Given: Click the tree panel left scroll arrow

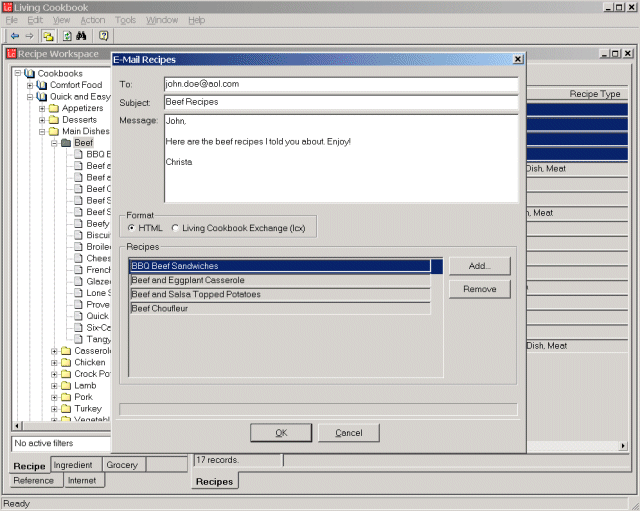Looking at the screenshot, I should click(x=17, y=426).
